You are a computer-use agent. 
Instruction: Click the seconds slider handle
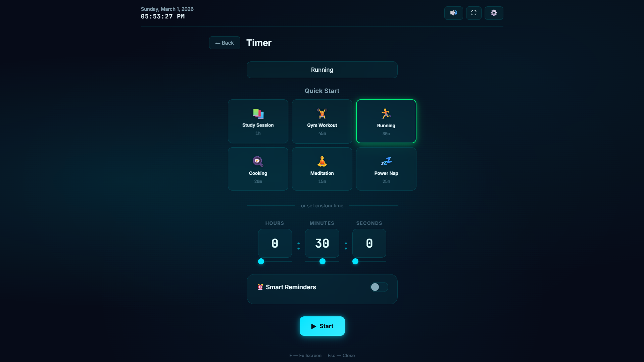(355, 261)
